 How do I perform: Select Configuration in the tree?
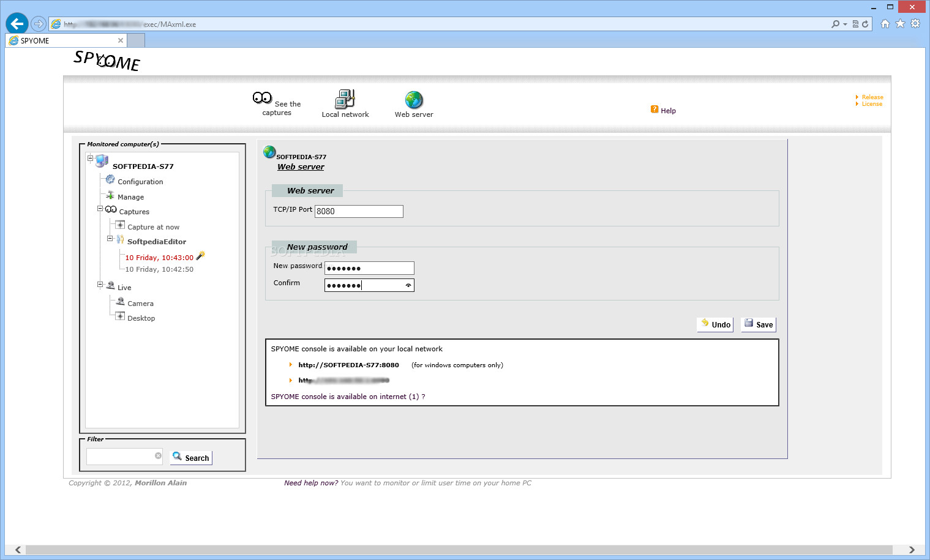click(140, 182)
